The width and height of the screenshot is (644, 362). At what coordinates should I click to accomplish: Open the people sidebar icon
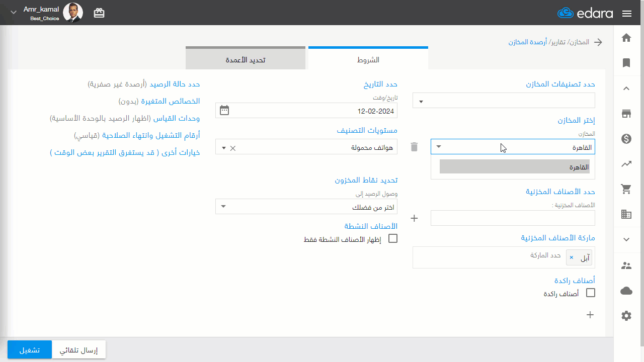pyautogui.click(x=626, y=265)
